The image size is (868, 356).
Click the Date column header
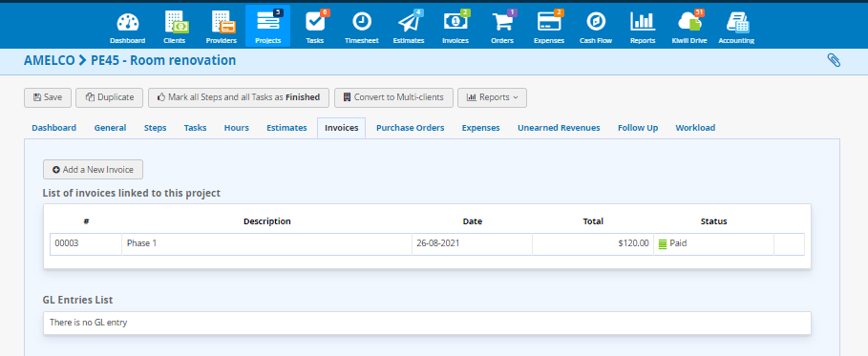[x=473, y=221]
